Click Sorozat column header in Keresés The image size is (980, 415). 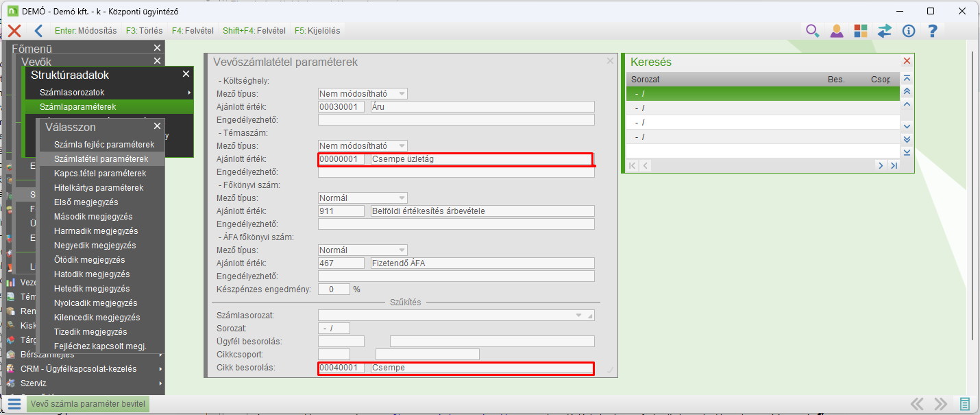pyautogui.click(x=645, y=79)
